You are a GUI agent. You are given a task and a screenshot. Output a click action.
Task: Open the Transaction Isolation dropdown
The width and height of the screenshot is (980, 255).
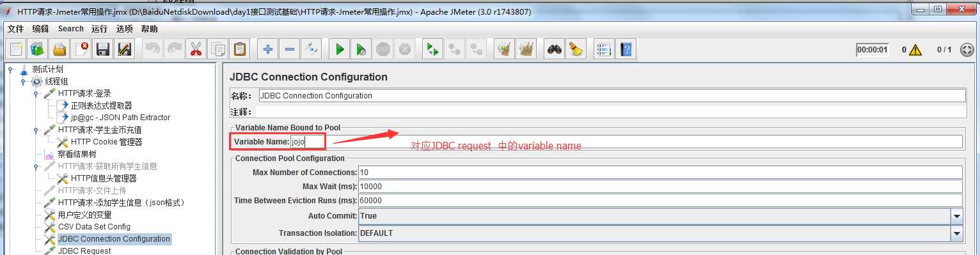pos(957,233)
